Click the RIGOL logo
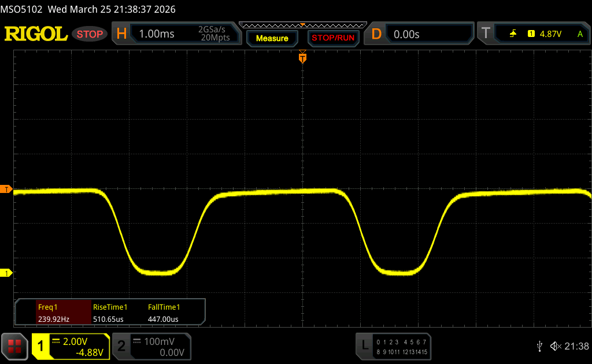The width and height of the screenshot is (592, 364). [36, 34]
